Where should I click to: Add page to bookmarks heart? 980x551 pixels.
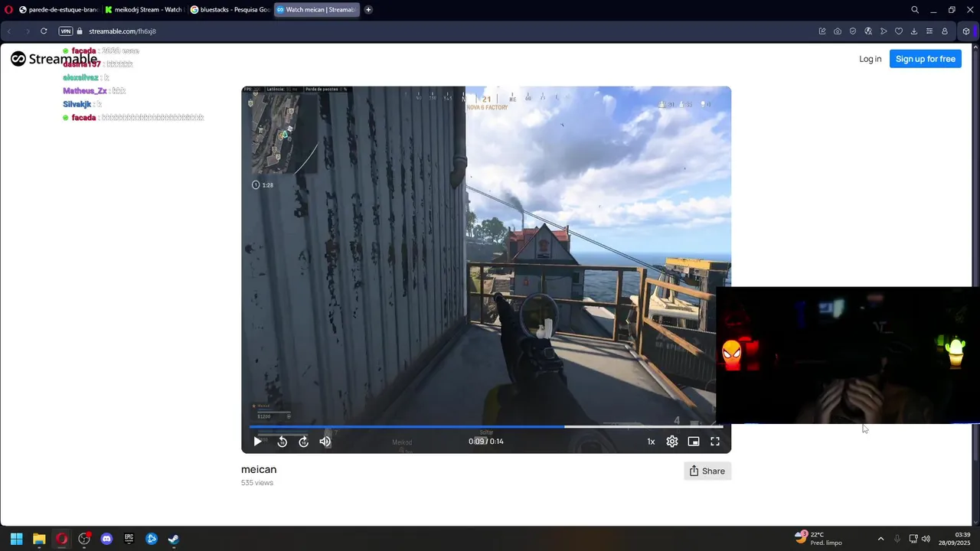(899, 31)
